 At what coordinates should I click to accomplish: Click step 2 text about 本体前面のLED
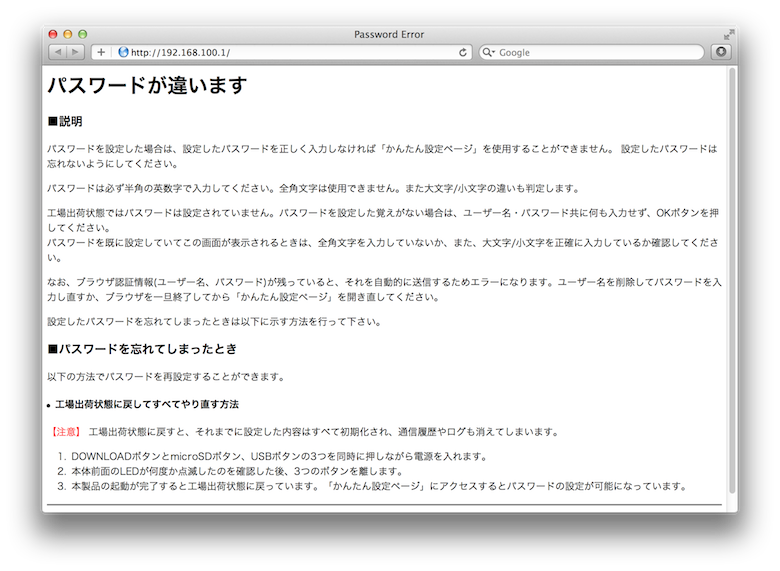pos(238,471)
